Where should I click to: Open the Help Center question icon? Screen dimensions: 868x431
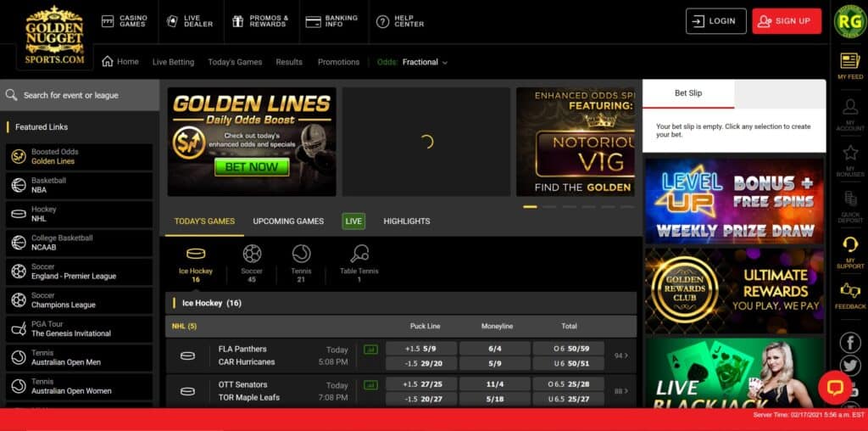(382, 21)
